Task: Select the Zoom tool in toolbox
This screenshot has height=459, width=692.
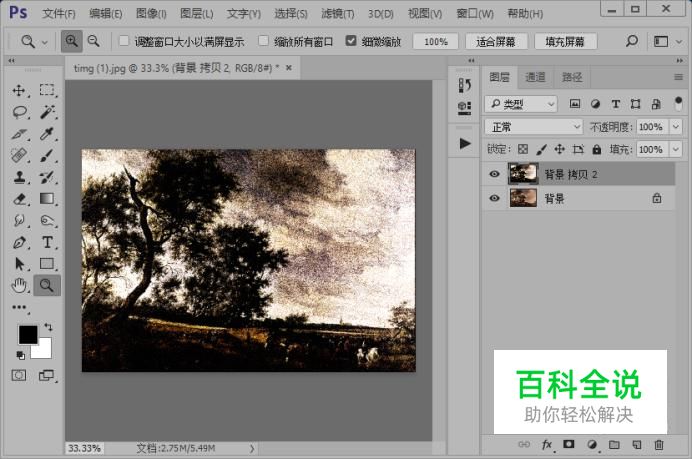Action: (x=47, y=285)
